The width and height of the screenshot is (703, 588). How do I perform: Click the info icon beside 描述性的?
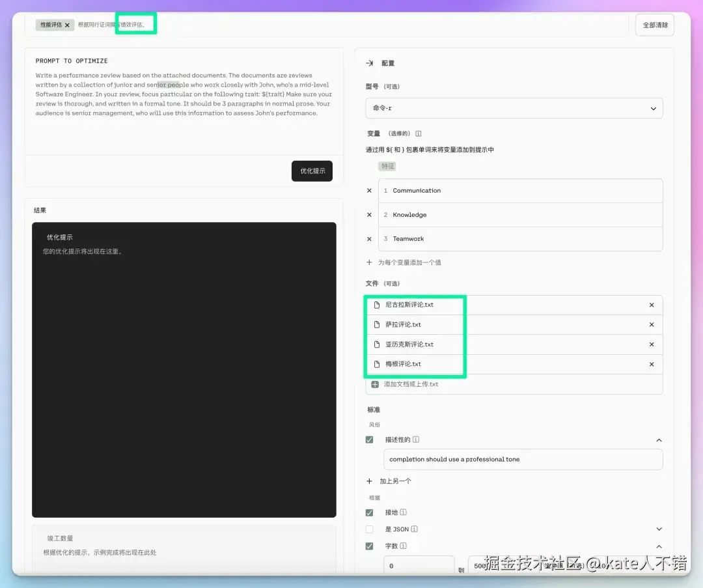coord(415,440)
